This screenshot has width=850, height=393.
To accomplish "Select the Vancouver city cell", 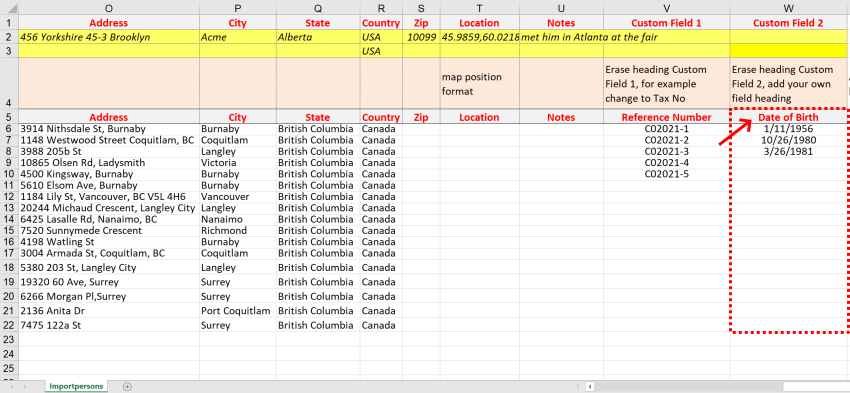I will click(238, 197).
